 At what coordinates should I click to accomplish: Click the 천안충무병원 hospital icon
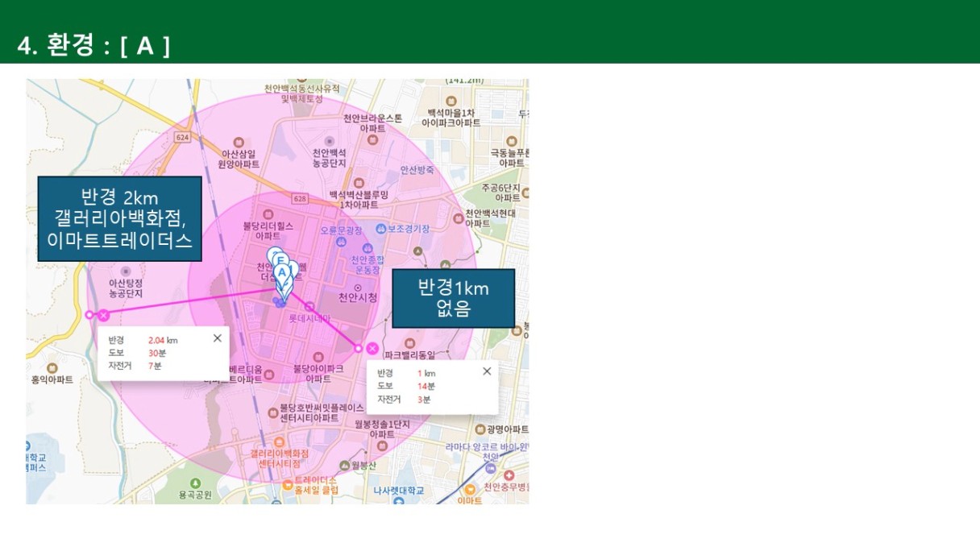click(x=509, y=476)
